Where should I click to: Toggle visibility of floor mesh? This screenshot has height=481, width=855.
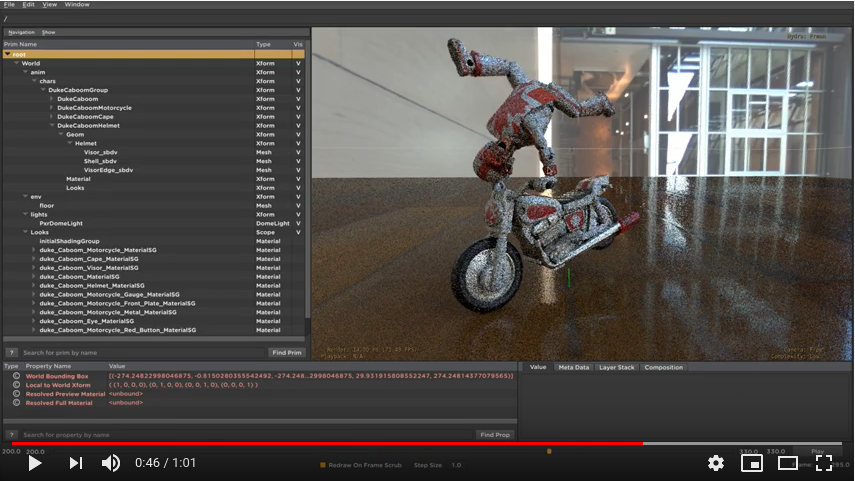298,206
